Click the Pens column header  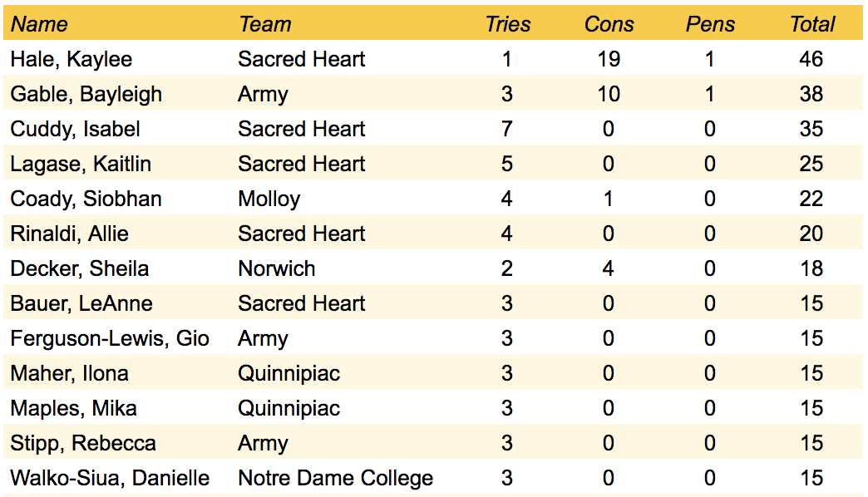(x=709, y=24)
